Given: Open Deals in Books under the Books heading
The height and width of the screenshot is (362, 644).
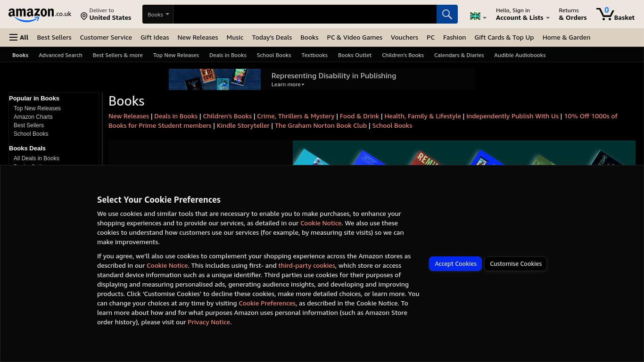Looking at the screenshot, I should point(176,116).
